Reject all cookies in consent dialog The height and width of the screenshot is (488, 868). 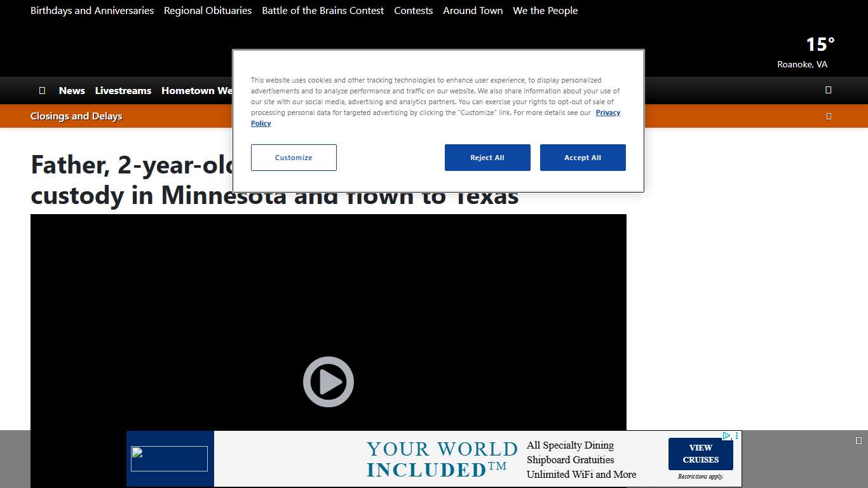point(487,158)
